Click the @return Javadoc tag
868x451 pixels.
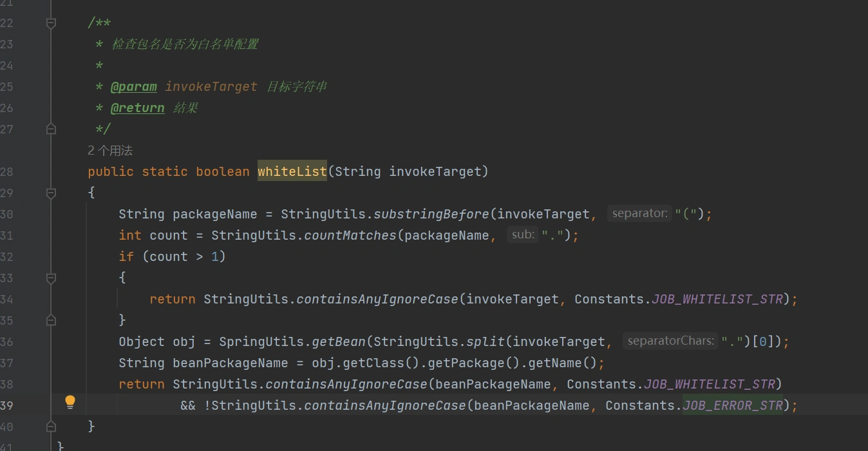click(137, 108)
